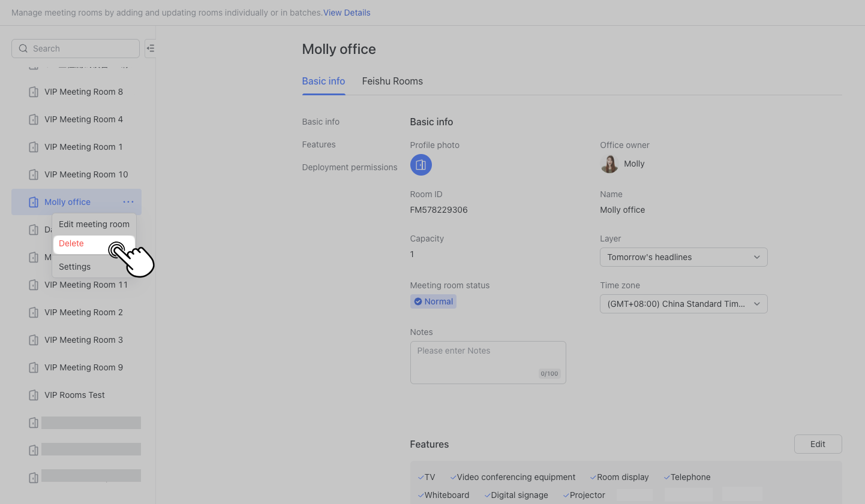
Task: Click the search magnifier icon in sidebar
Action: 23,48
